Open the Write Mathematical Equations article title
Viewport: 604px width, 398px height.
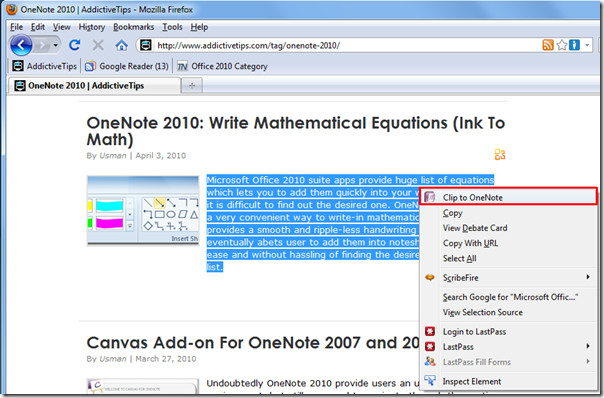(x=295, y=131)
